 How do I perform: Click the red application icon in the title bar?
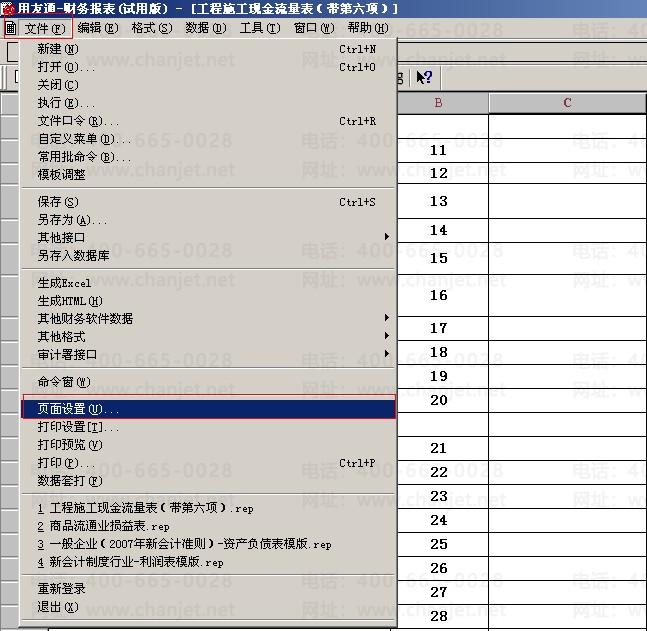coord(7,8)
